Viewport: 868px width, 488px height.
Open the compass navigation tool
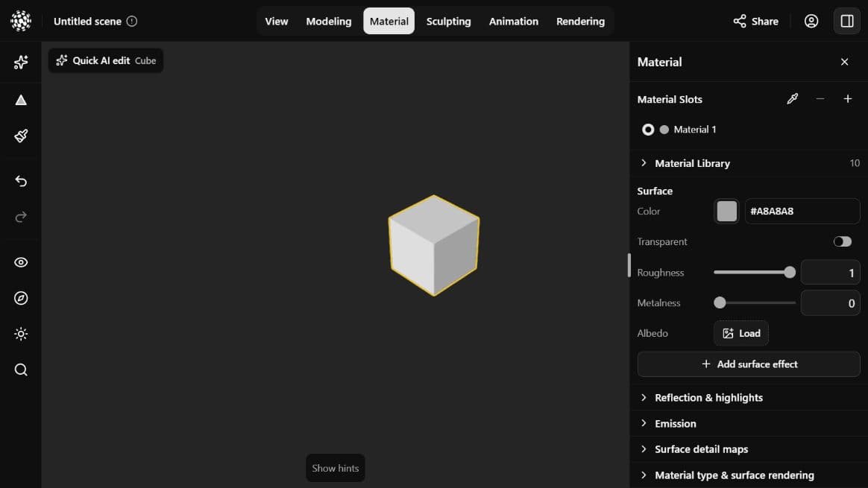[20, 298]
